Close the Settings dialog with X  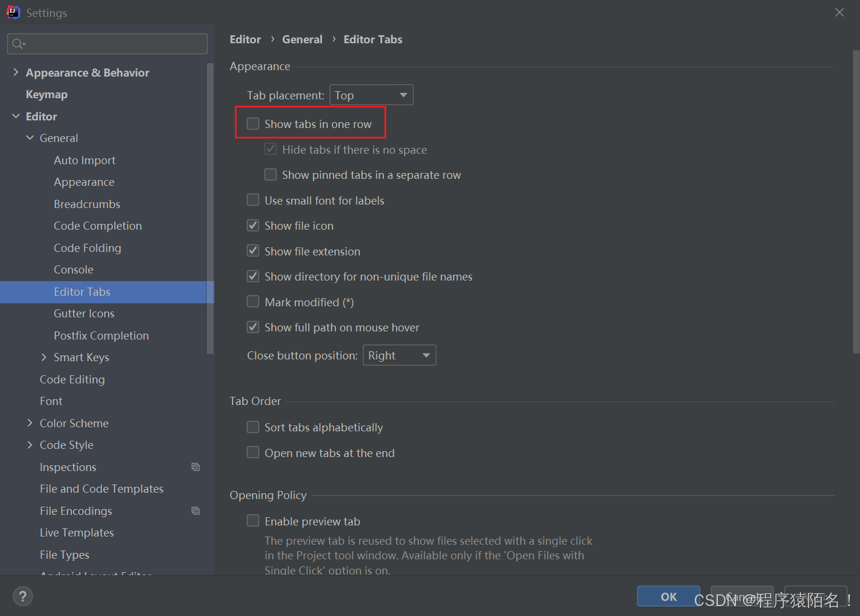[840, 12]
